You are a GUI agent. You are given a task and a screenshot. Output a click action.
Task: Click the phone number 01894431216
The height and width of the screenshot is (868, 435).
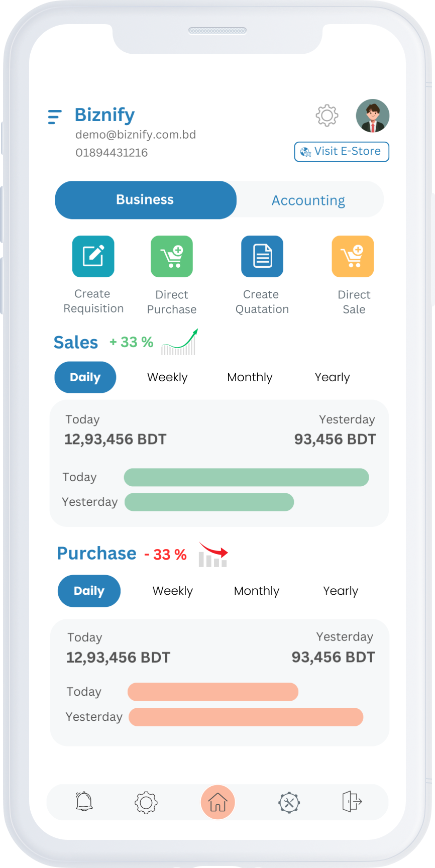(x=112, y=153)
